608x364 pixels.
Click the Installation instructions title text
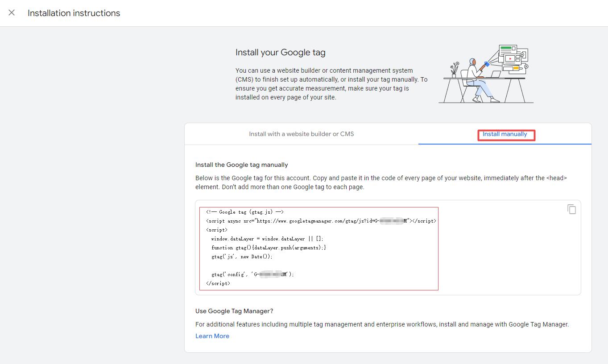tap(74, 13)
